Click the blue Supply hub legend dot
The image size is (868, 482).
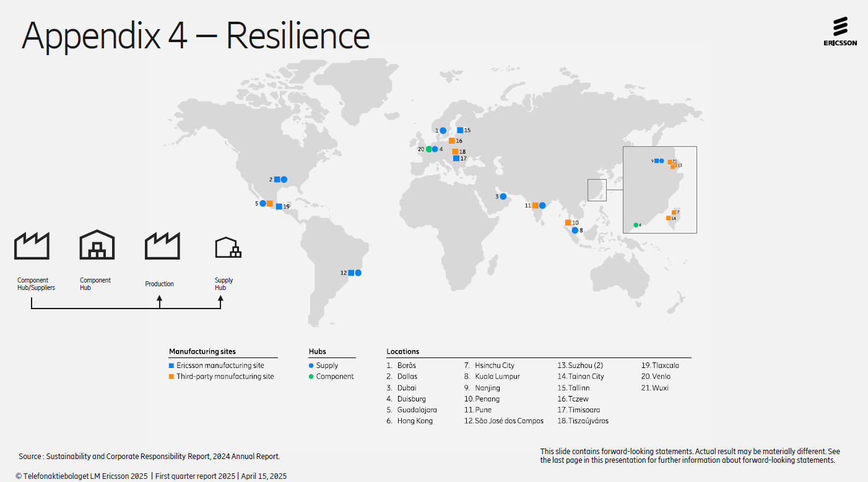[x=311, y=366]
